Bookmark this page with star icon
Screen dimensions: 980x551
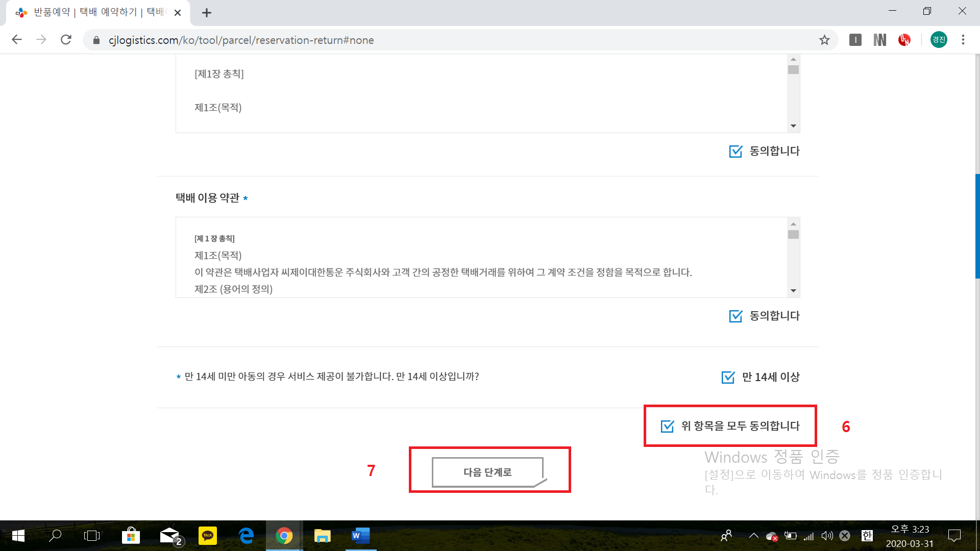click(824, 40)
